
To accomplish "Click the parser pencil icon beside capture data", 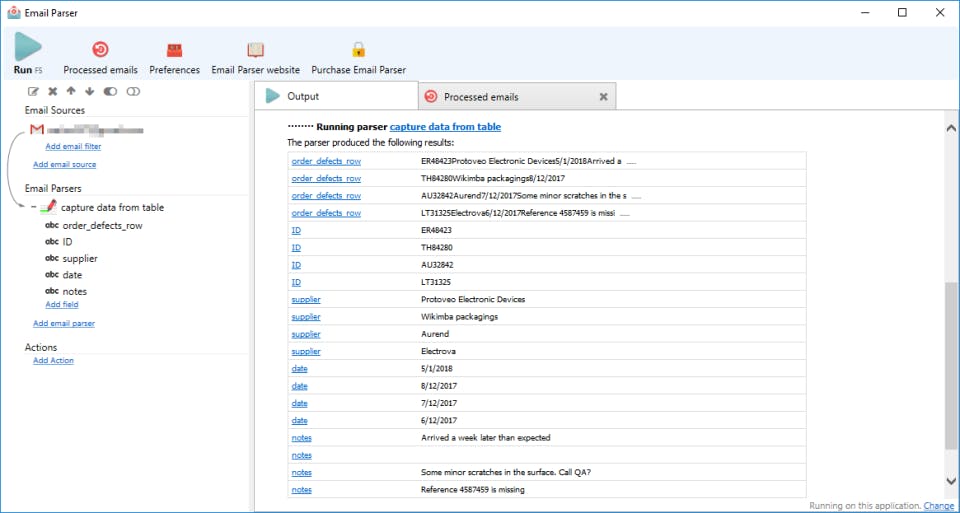I will click(48, 207).
